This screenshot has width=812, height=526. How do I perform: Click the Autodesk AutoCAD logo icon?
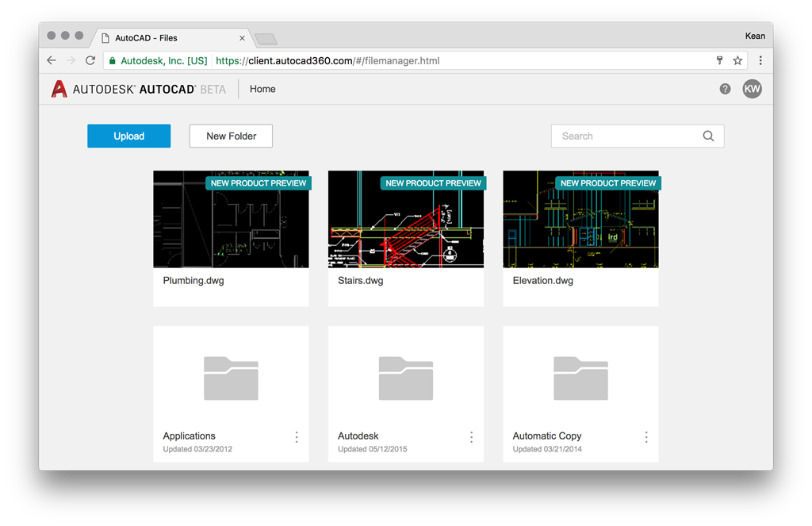pyautogui.click(x=59, y=89)
